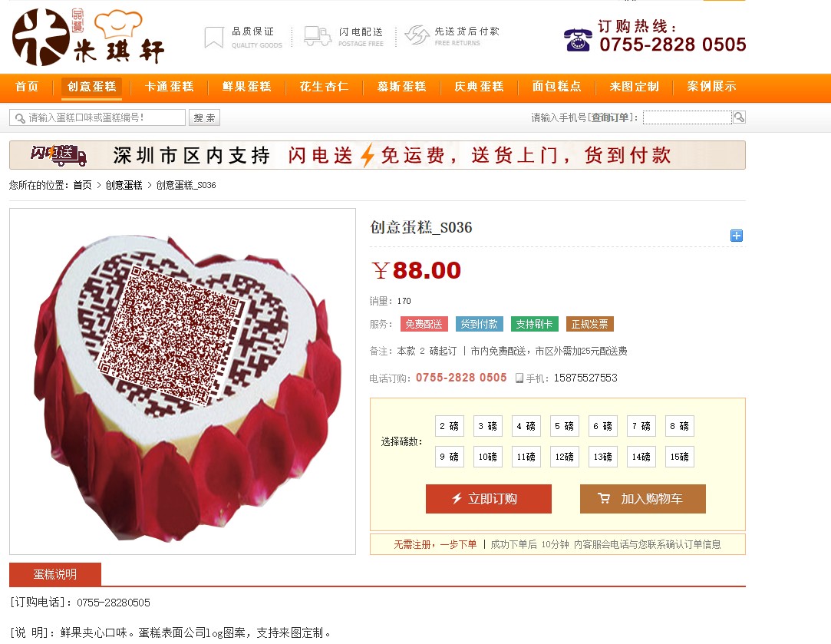Screen dimensions: 831x644
Task: Click the lightning delivery truck icon
Action: tap(318, 36)
